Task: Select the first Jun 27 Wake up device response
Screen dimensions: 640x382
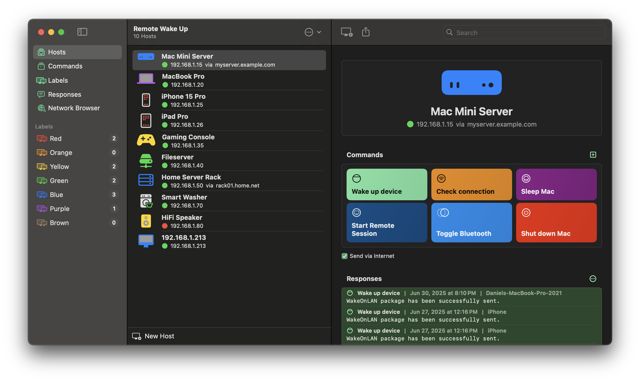Action: point(471,316)
